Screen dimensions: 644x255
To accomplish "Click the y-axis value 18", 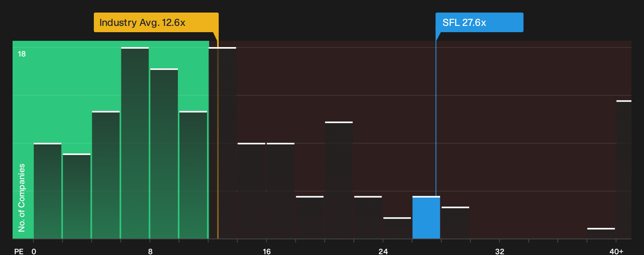I will click(22, 54).
